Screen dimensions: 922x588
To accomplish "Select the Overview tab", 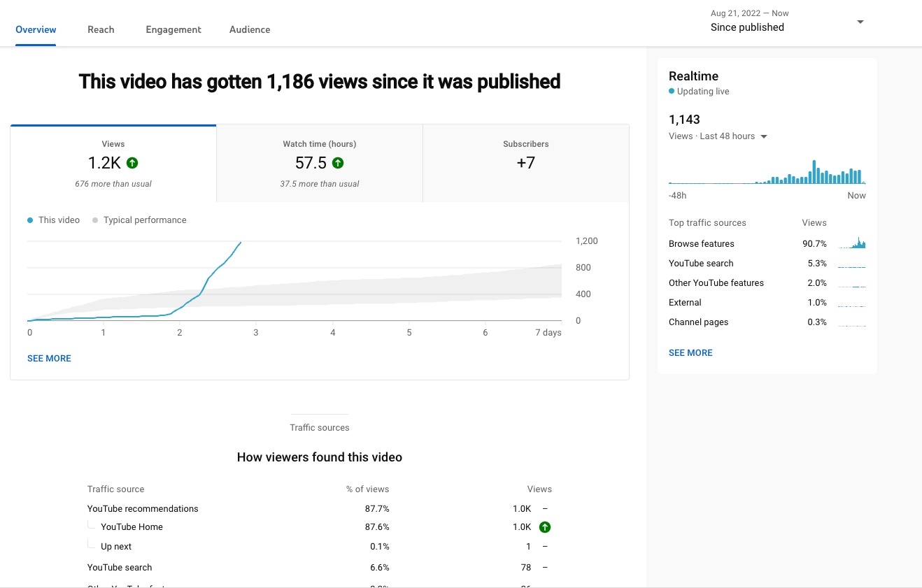I will click(x=36, y=29).
